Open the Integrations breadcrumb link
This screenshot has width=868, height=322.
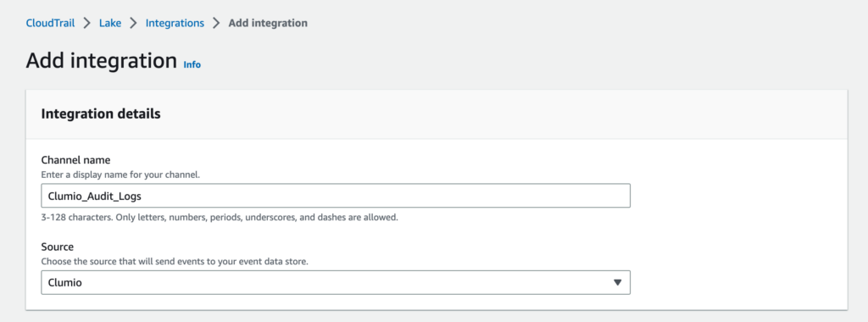[x=175, y=23]
